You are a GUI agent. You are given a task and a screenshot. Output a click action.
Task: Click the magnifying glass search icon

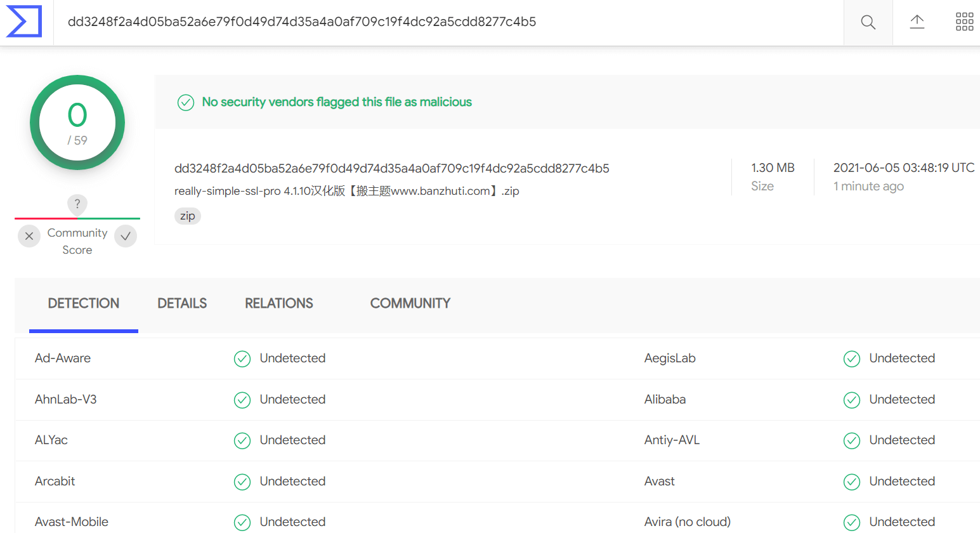[868, 23]
